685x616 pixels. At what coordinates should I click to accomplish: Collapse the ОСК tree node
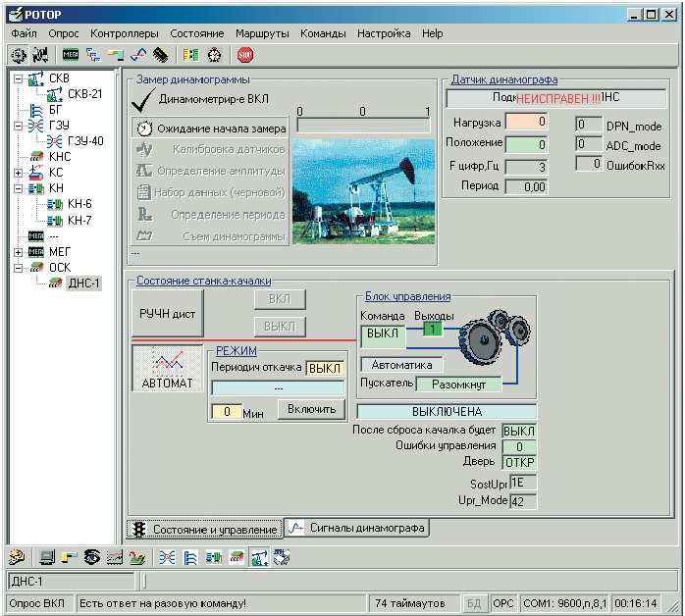point(18,268)
